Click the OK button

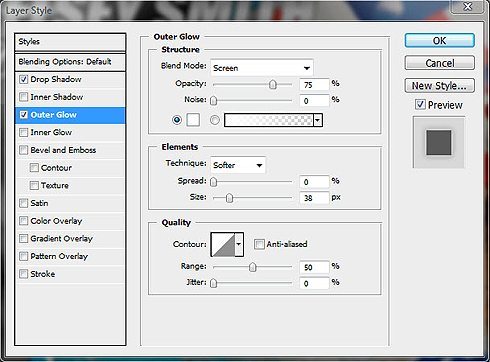(439, 40)
